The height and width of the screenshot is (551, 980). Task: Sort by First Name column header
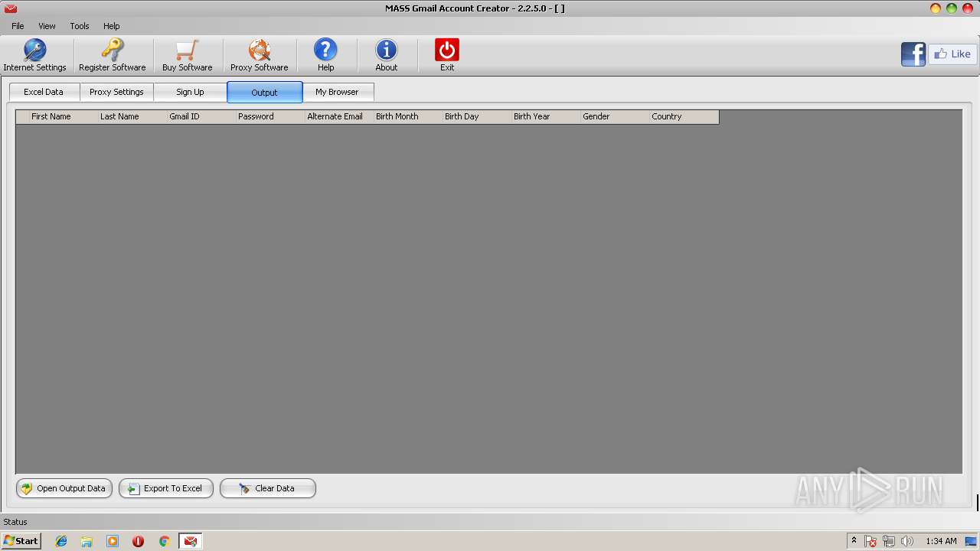[63, 116]
